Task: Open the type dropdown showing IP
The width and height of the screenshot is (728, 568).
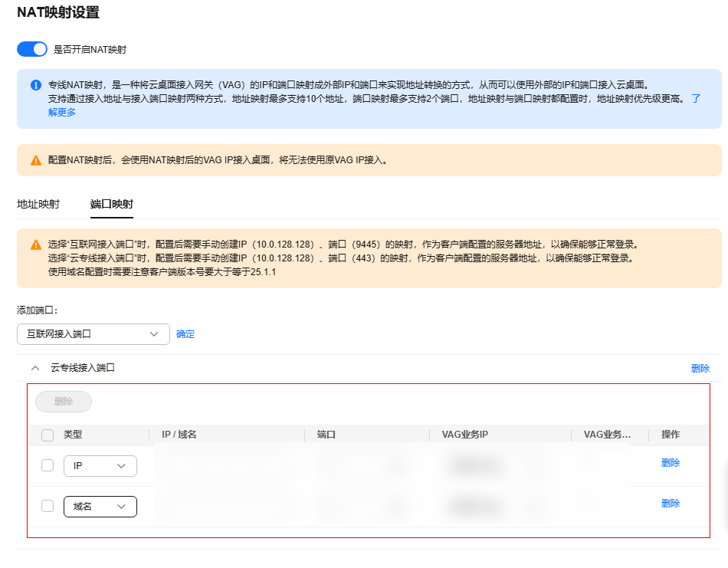Action: click(x=100, y=466)
